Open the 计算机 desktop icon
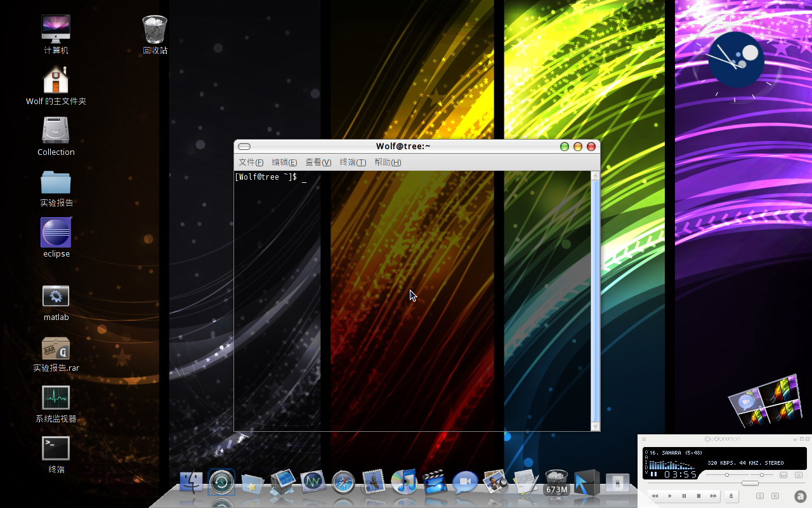This screenshot has width=812, height=508. tap(56, 29)
